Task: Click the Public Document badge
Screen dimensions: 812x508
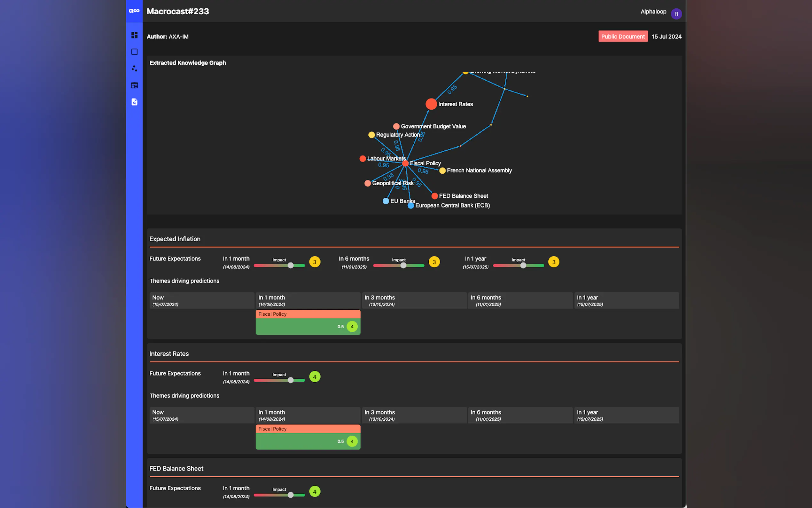Action: (x=623, y=36)
